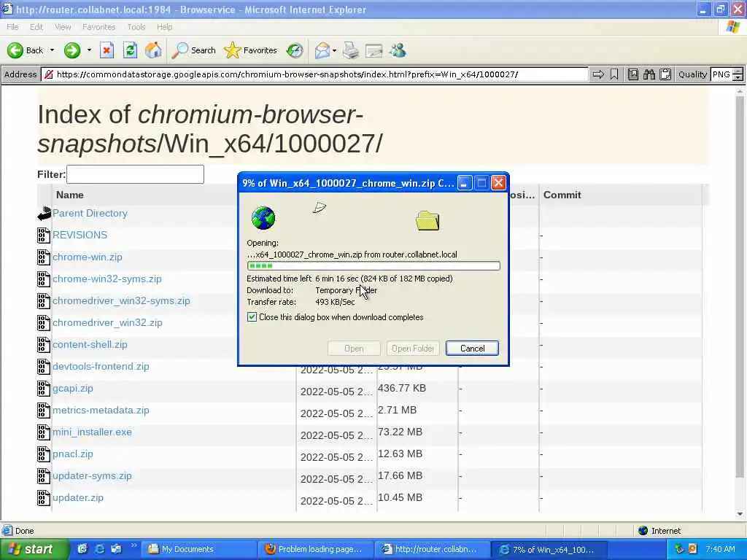Open the Favorites star button

coord(251,50)
